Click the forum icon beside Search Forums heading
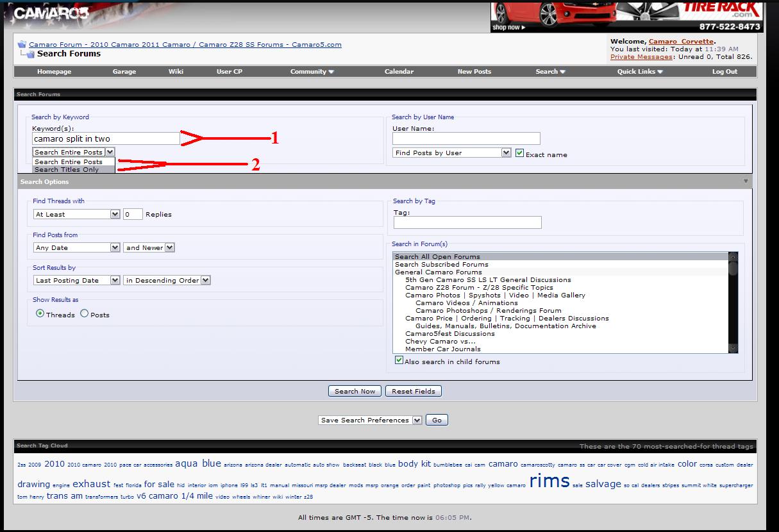 [30, 54]
